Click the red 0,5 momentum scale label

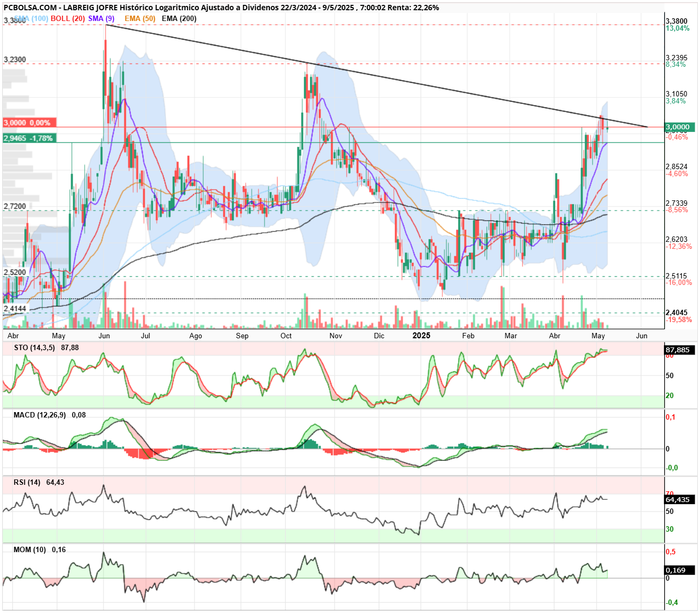tap(671, 552)
